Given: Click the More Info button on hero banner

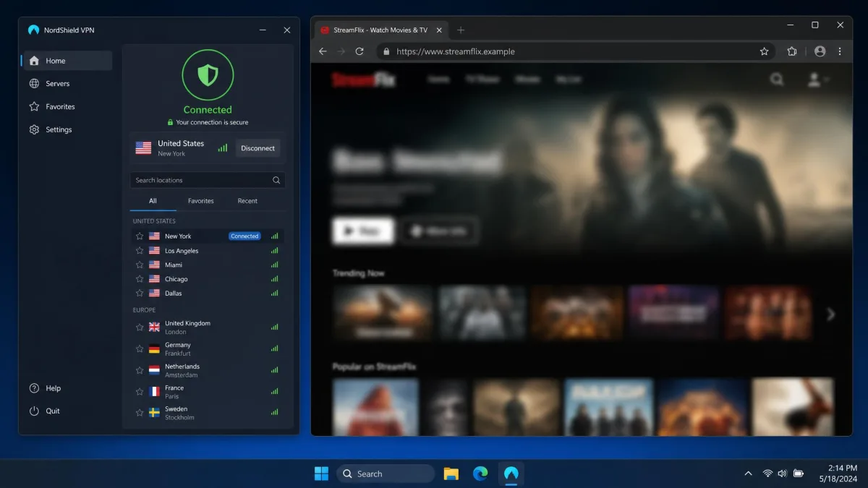Looking at the screenshot, I should tap(440, 231).
